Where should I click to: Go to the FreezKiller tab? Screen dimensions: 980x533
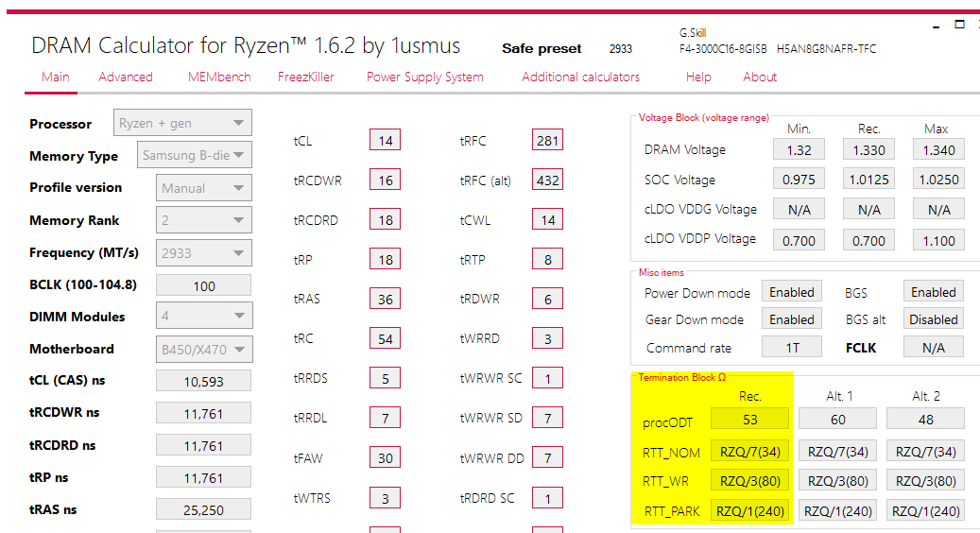[x=305, y=77]
